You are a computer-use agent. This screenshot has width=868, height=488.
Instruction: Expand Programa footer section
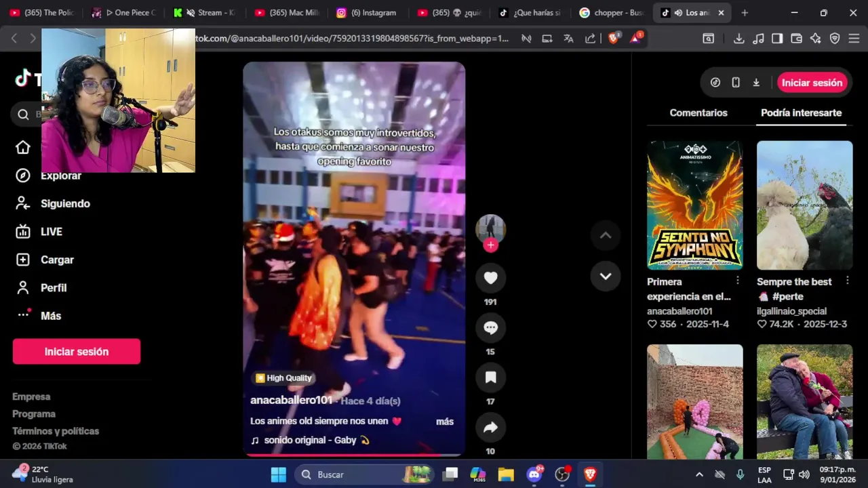coord(34,413)
